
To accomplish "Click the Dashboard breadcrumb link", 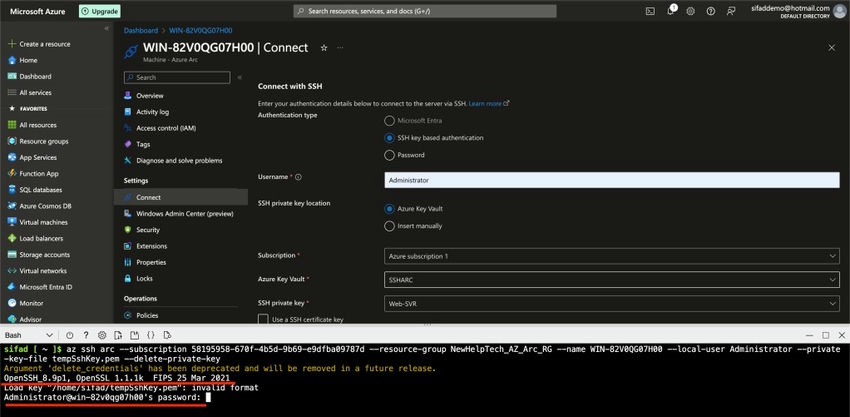I will [x=140, y=31].
